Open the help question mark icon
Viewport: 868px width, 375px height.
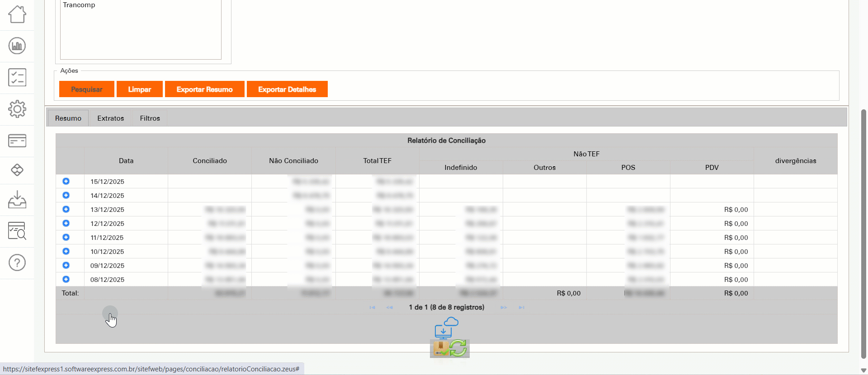pos(17,262)
